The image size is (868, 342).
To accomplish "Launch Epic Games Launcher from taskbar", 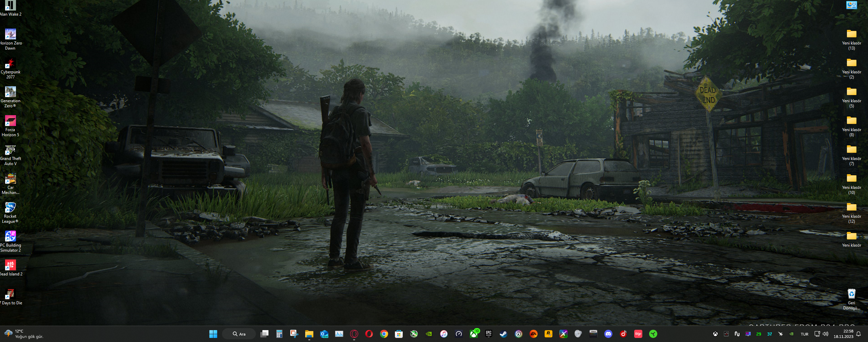I will point(489,334).
